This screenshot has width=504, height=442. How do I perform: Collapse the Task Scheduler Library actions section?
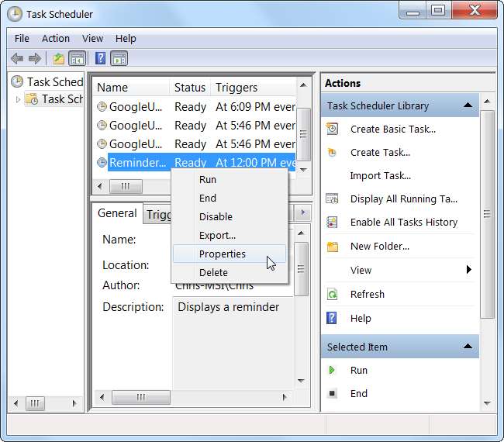468,105
